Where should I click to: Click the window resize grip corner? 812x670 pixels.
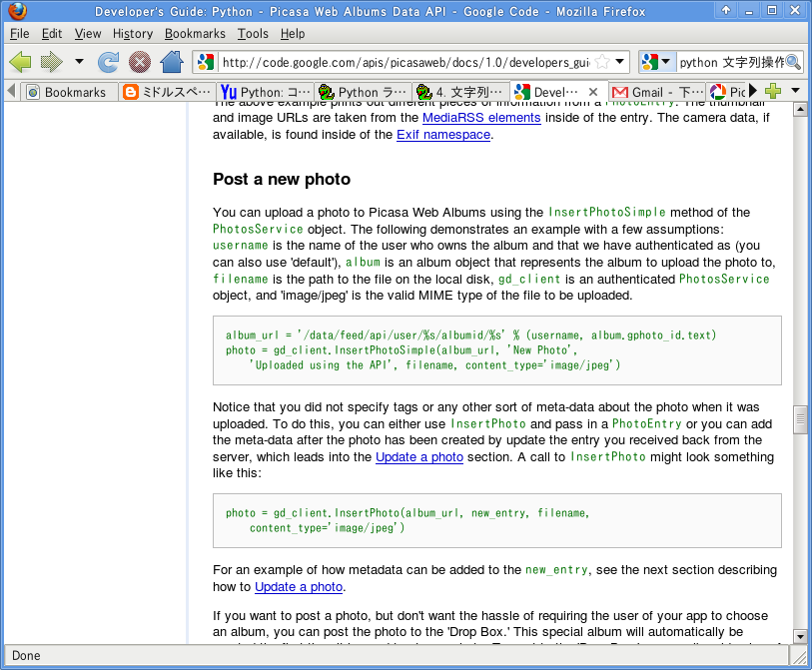[x=799, y=657]
